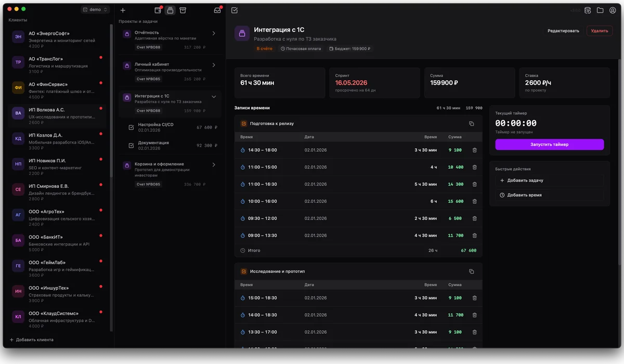Click the folder icon in the top bar
The width and height of the screenshot is (624, 364).
click(x=600, y=10)
